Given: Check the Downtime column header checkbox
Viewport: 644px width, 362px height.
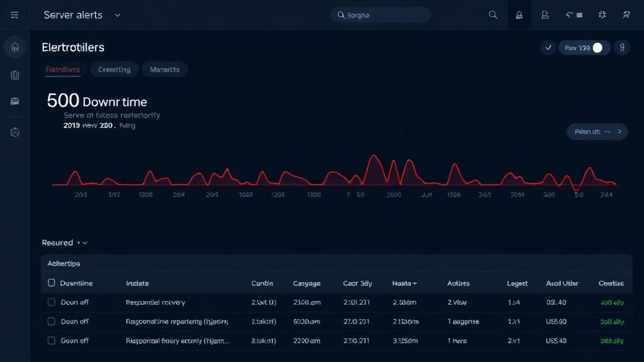Looking at the screenshot, I should [x=52, y=283].
